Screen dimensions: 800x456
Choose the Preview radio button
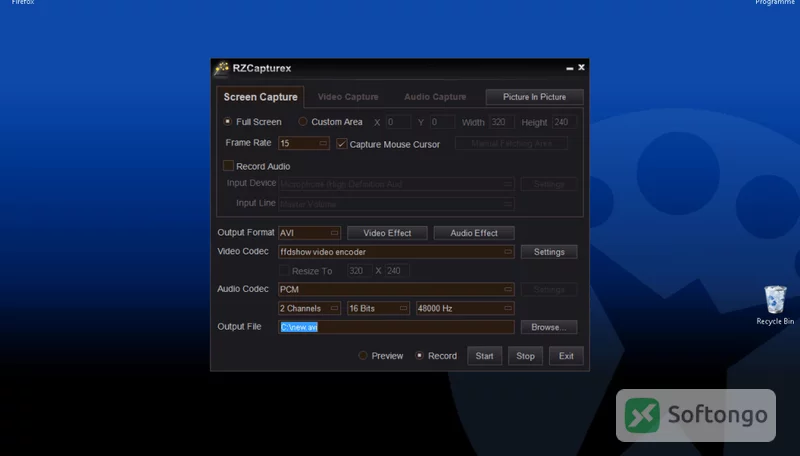coord(363,356)
